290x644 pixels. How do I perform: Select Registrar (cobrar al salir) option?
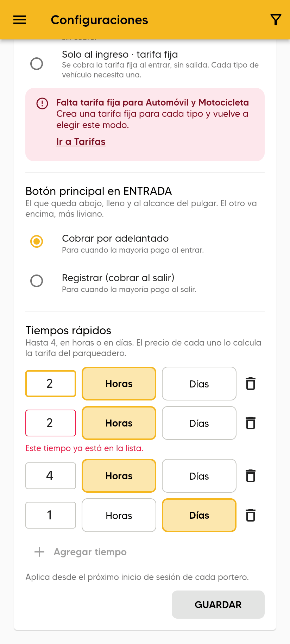(37, 281)
